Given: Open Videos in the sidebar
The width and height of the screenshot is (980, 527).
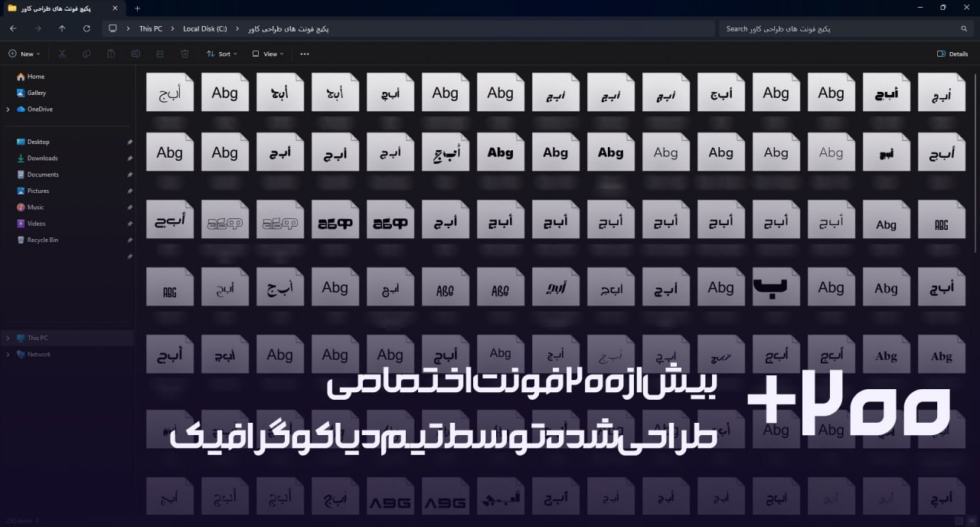Looking at the screenshot, I should pyautogui.click(x=31, y=224).
